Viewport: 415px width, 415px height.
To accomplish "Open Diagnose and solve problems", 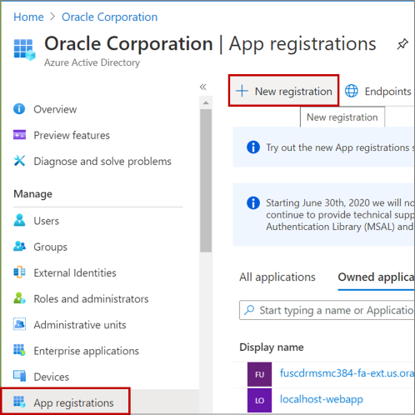I will click(102, 161).
